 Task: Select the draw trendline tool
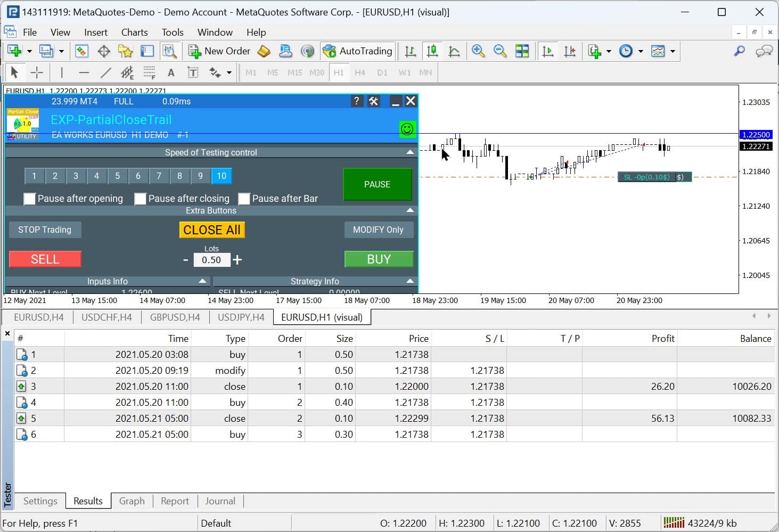(105, 72)
